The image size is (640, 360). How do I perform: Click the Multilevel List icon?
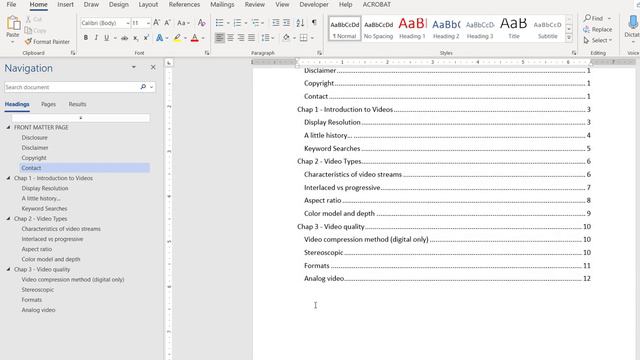[256, 23]
